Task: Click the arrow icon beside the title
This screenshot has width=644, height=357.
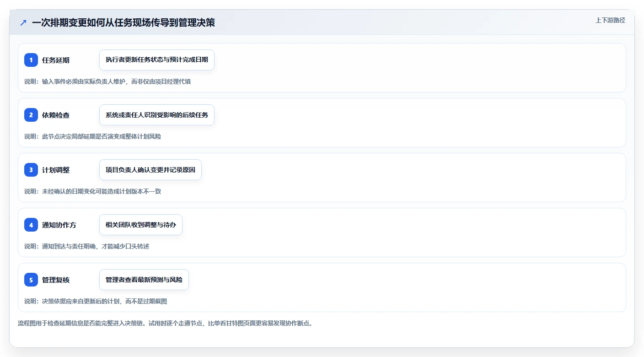Action: [x=23, y=22]
